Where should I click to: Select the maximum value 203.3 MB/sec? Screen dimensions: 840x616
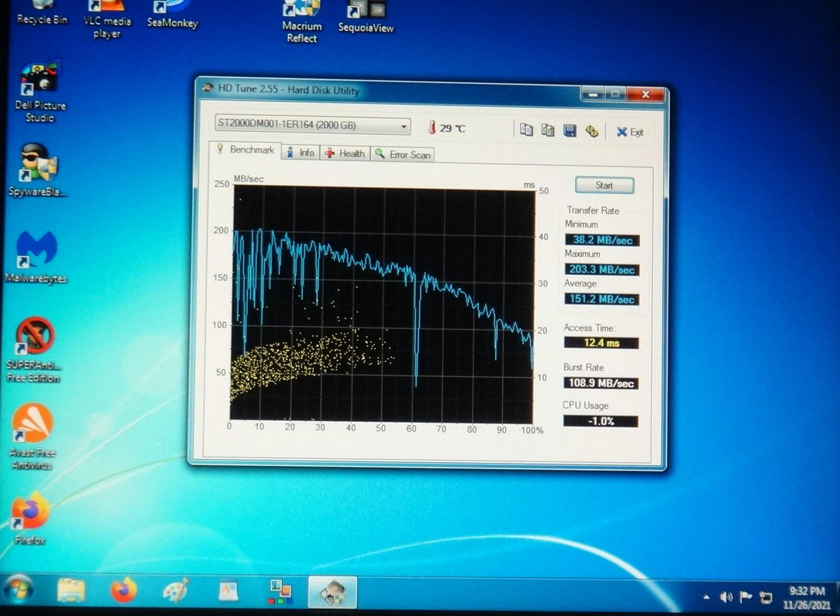[x=601, y=269]
